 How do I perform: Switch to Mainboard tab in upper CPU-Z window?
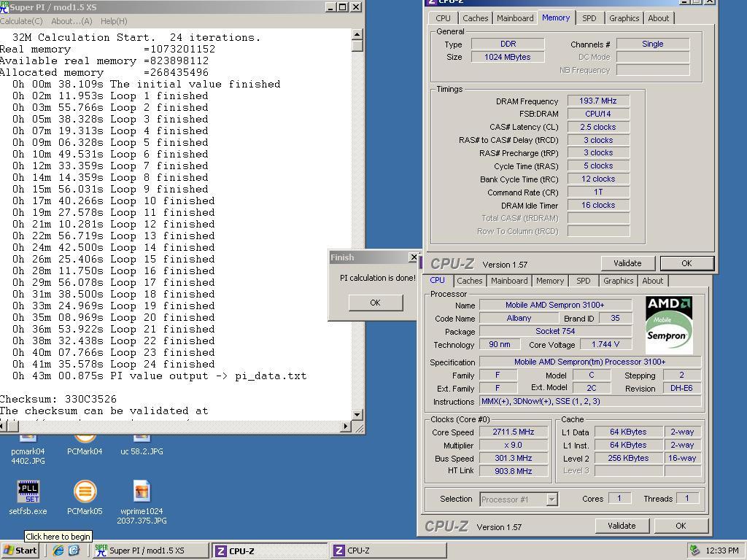coord(515,18)
